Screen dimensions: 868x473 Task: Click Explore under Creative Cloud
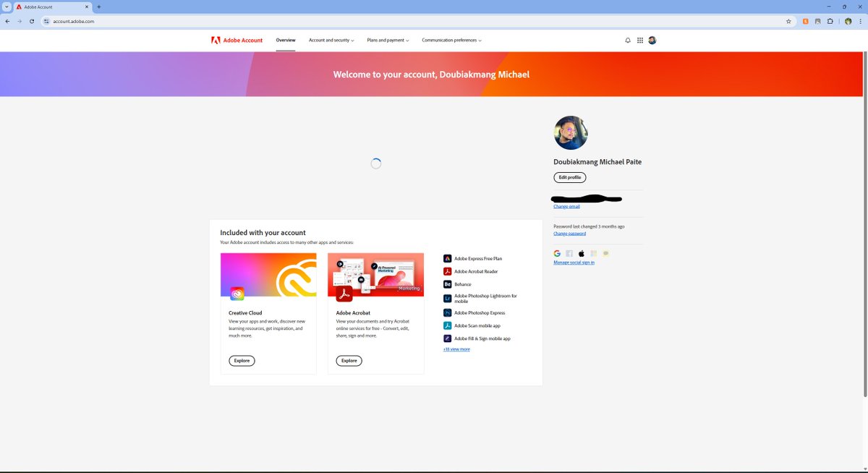coord(242,360)
